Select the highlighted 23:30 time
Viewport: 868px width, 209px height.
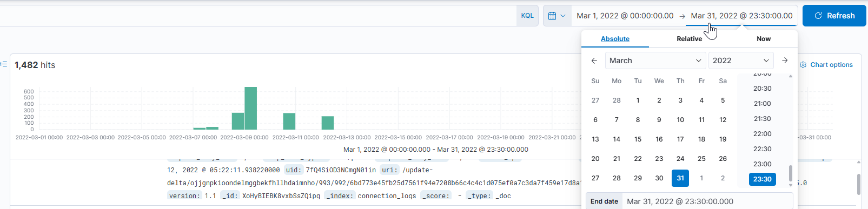click(x=762, y=179)
